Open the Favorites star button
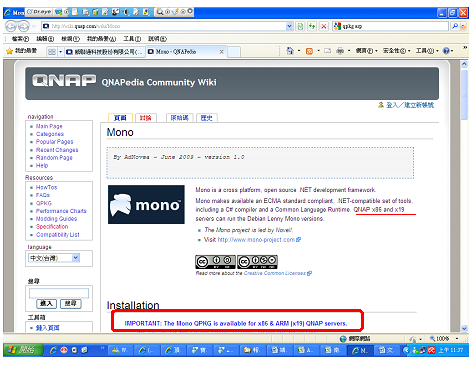Screen dimensions: 470x365 22,51
